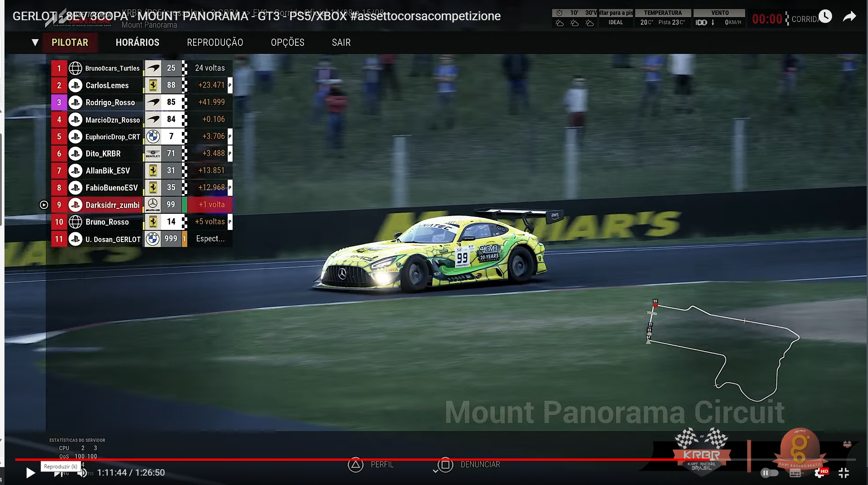The image size is (868, 485).
Task: Click the '24 voltas' leader gap
Action: pos(210,68)
